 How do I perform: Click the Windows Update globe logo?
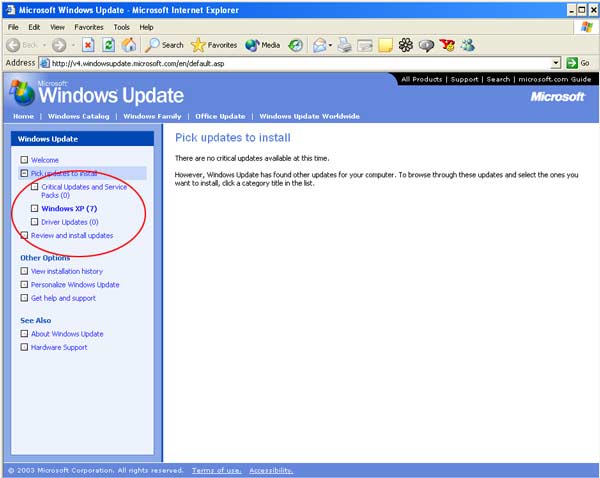pyautogui.click(x=22, y=93)
